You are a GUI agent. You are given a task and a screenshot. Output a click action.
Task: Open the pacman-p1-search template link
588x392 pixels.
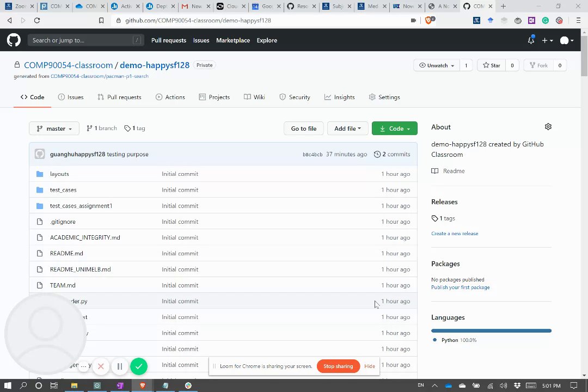[100, 76]
